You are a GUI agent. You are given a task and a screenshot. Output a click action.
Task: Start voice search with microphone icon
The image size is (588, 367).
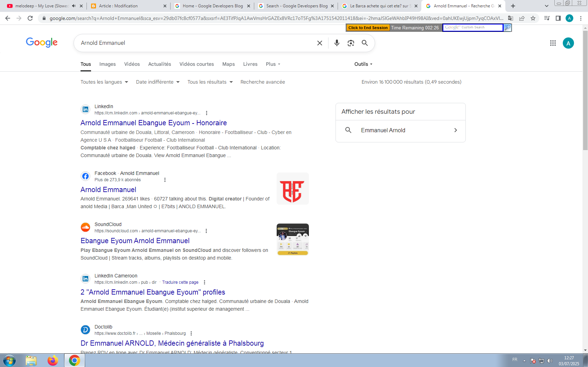pos(337,43)
